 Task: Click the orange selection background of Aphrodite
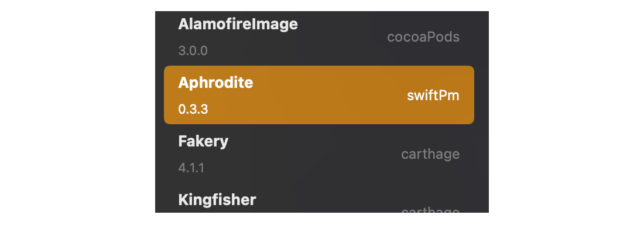(318, 95)
